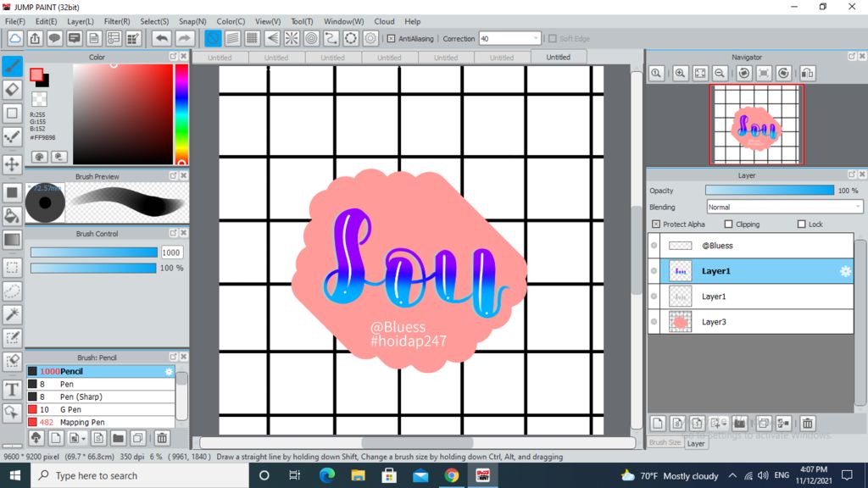Enable the radial snap guide
Screen dimensions: 868x488
(292, 38)
